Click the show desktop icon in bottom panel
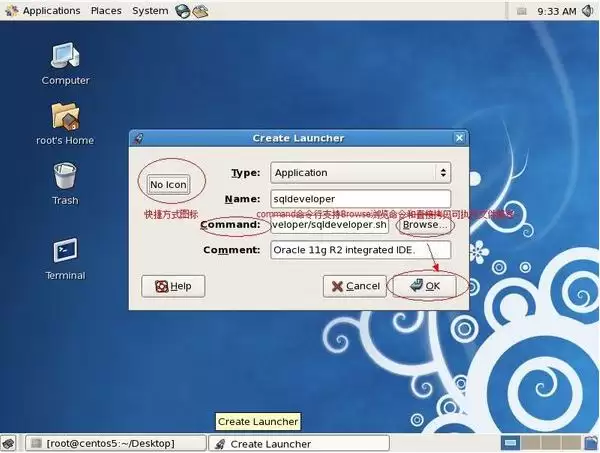Screen dimensions: 600x453 [x=8, y=443]
